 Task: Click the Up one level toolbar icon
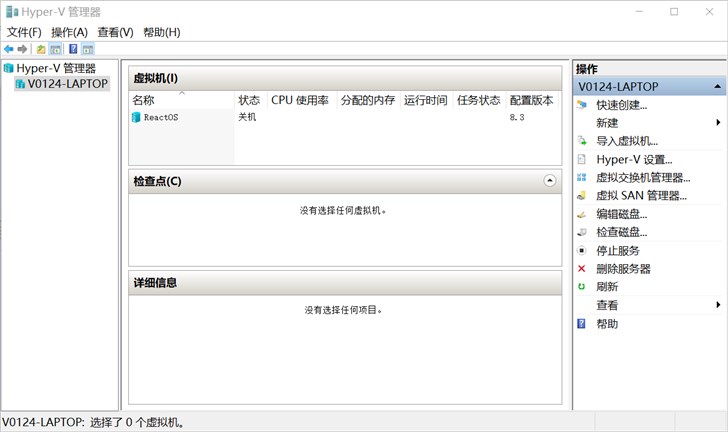click(x=41, y=49)
